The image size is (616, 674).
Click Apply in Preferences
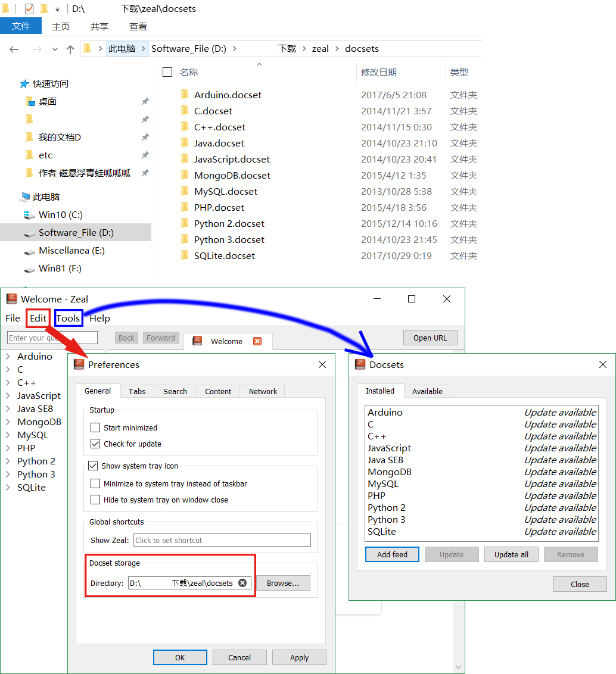click(x=300, y=657)
